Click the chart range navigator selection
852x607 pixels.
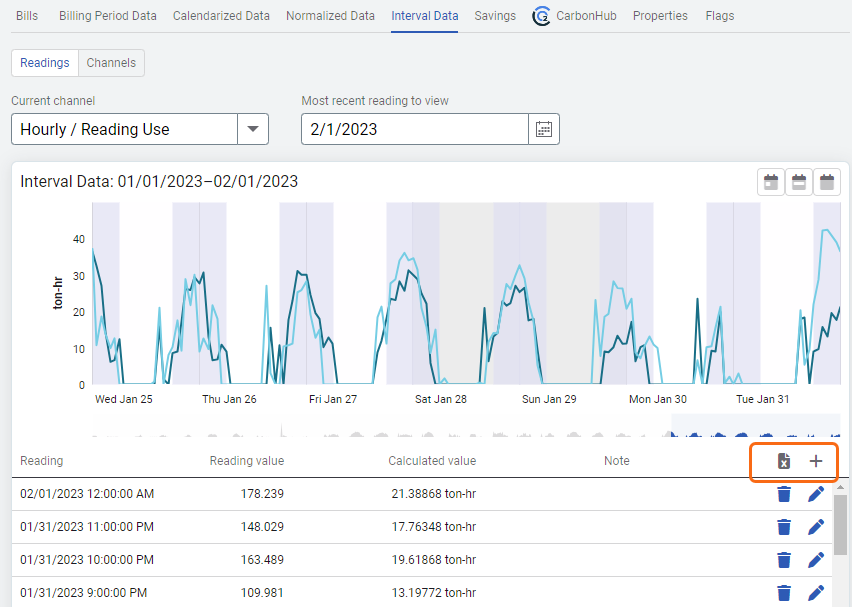tap(756, 425)
